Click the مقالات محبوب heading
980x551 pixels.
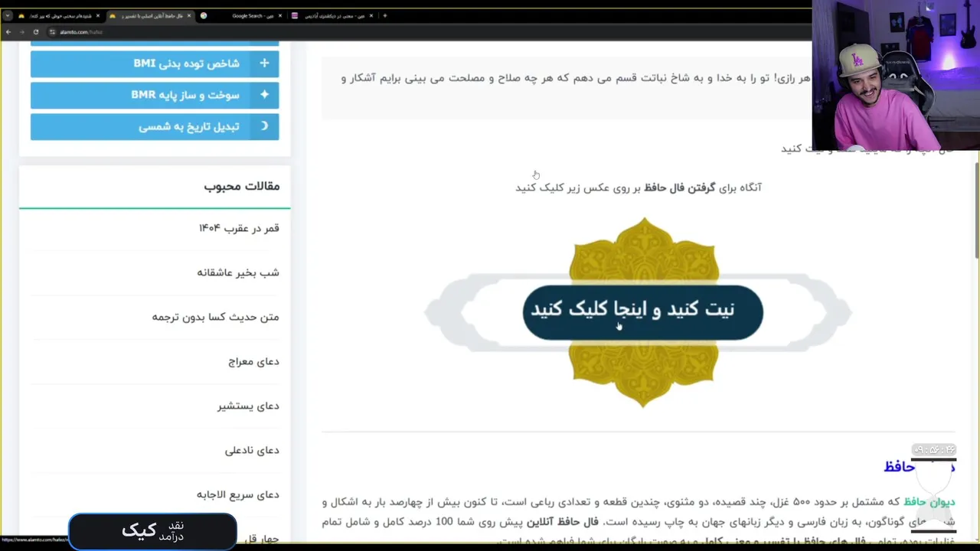pyautogui.click(x=242, y=186)
